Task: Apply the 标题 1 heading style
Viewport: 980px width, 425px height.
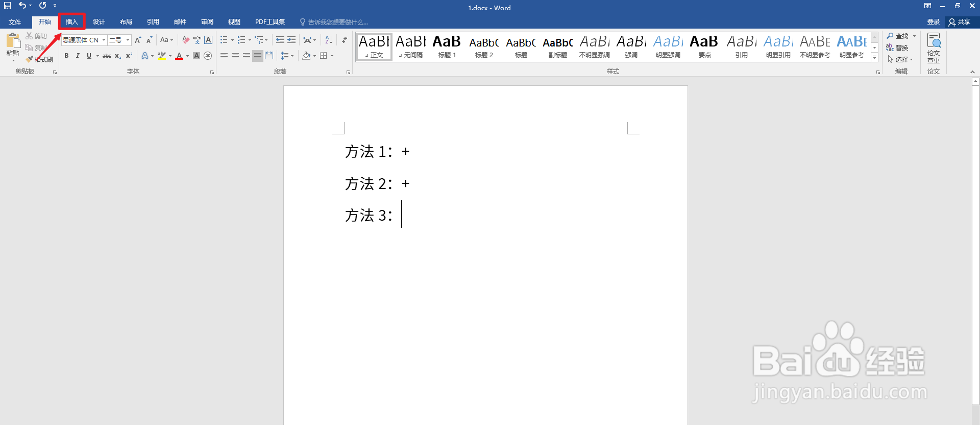Action: point(447,46)
